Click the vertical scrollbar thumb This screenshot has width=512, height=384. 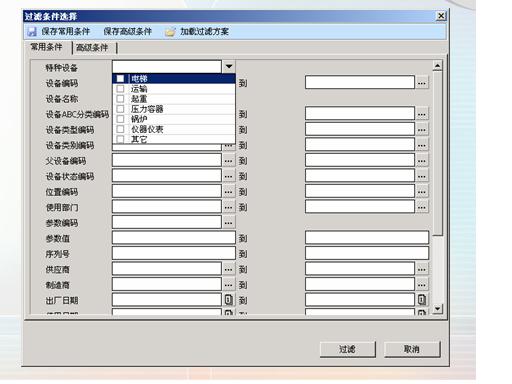click(x=437, y=153)
